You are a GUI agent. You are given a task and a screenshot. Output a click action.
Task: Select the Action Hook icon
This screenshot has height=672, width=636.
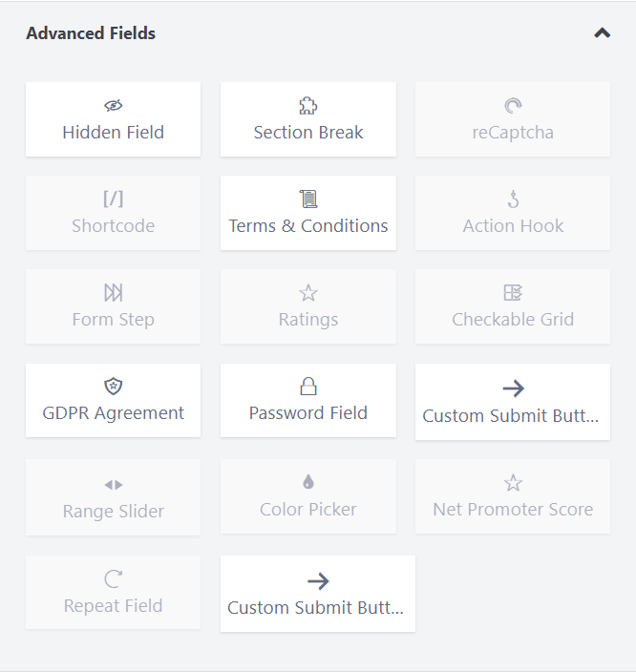(x=513, y=199)
